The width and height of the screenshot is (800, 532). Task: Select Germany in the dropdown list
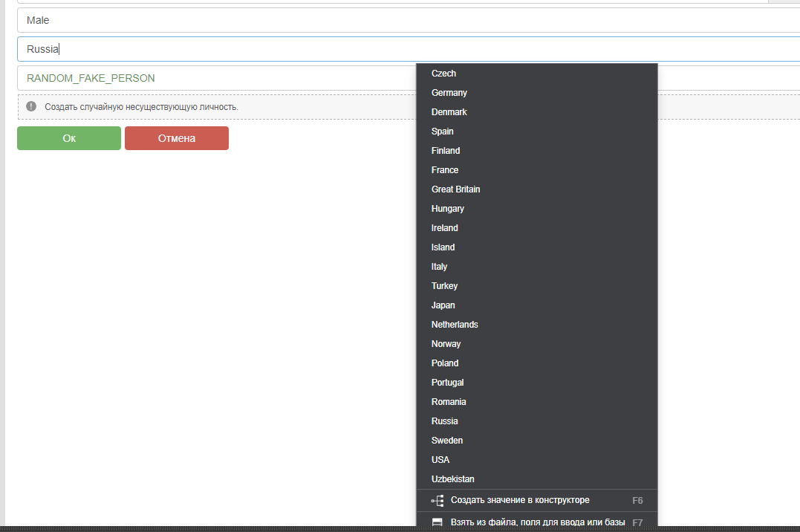coord(449,93)
